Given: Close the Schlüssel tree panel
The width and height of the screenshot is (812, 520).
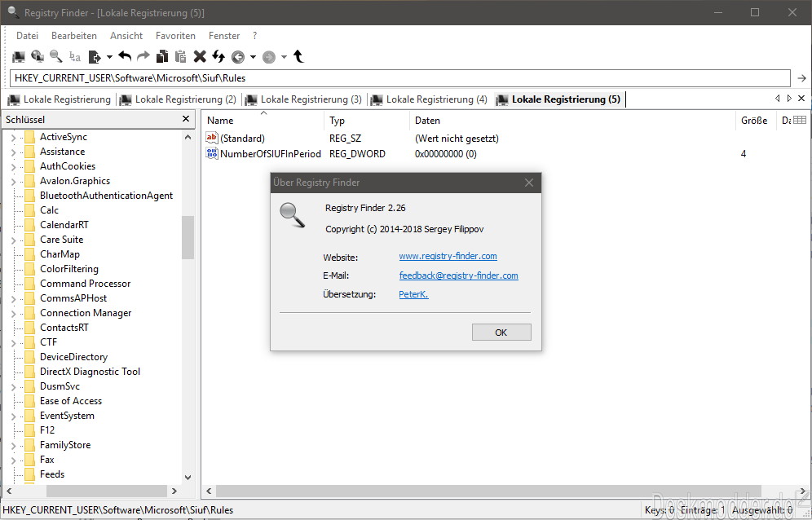Looking at the screenshot, I should (186, 119).
